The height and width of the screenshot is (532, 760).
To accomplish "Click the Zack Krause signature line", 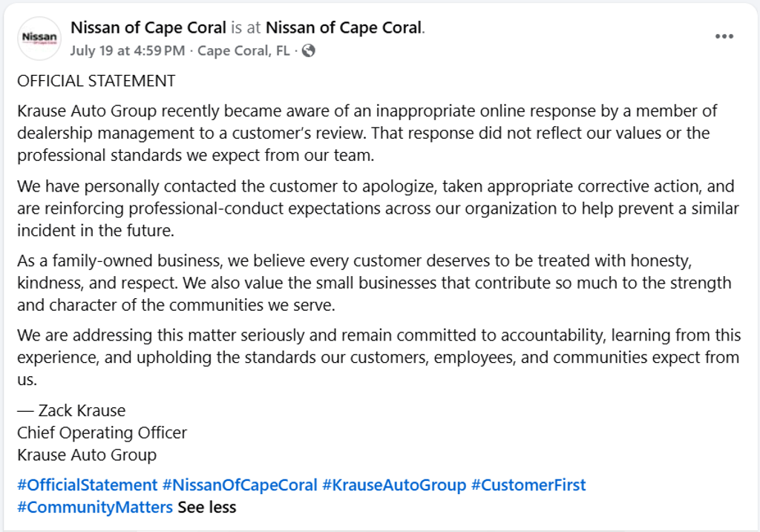I will coord(71,410).
